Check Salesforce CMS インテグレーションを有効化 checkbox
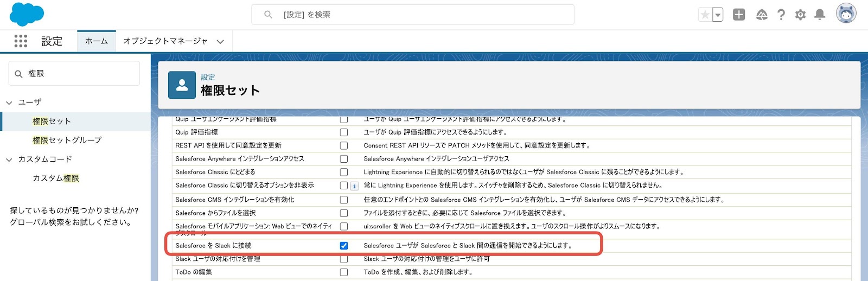Screen dimensions: 868x281 344,200
